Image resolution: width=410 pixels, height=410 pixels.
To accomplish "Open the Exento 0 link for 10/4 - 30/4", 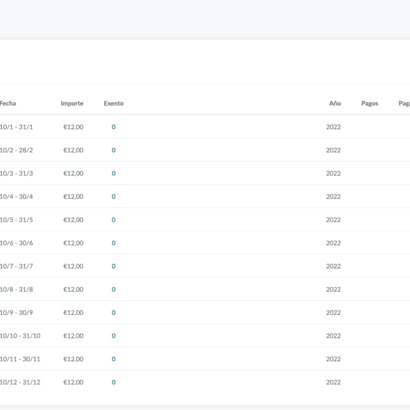I will point(114,197).
